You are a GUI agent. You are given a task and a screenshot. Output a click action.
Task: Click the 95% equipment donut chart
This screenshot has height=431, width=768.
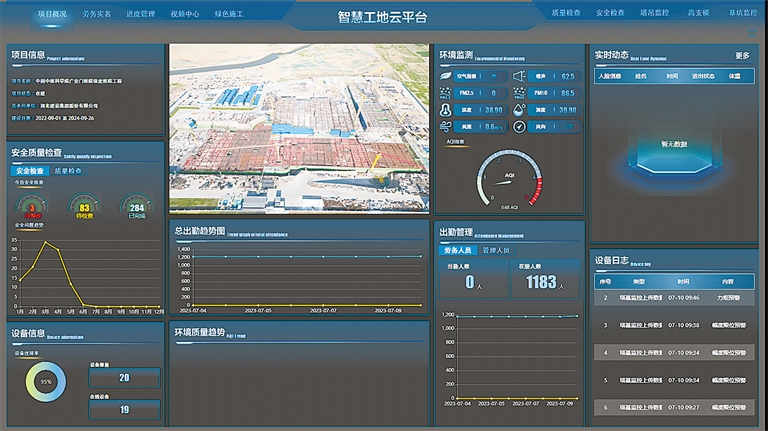click(x=45, y=382)
